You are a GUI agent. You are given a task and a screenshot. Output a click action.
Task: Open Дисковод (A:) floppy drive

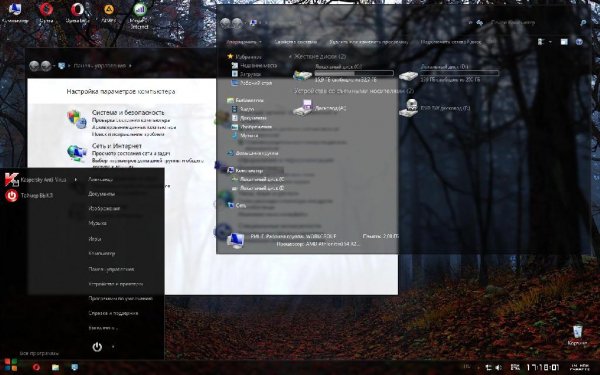320,108
